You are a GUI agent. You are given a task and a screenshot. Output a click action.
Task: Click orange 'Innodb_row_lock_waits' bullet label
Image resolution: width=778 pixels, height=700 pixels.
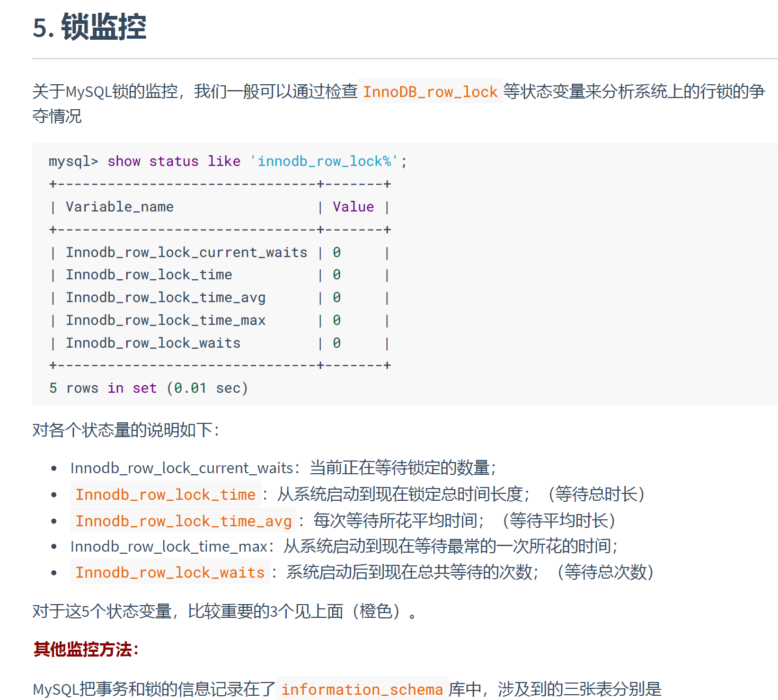170,572
